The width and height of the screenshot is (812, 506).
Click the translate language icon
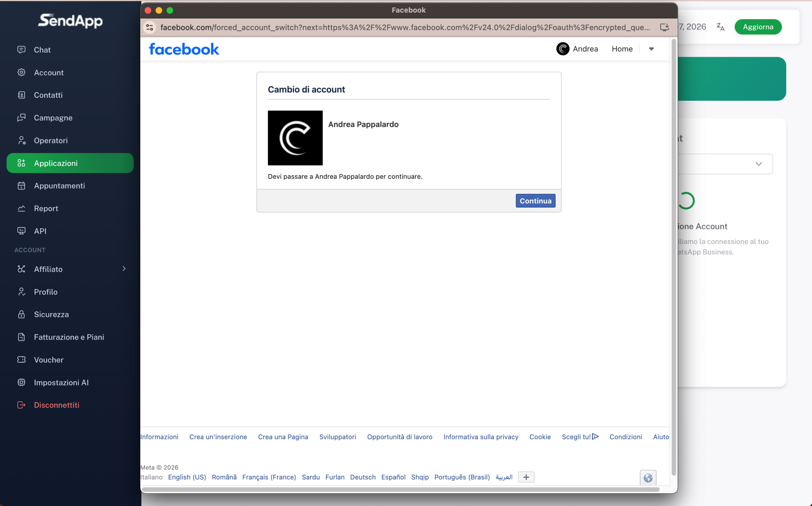coord(720,27)
